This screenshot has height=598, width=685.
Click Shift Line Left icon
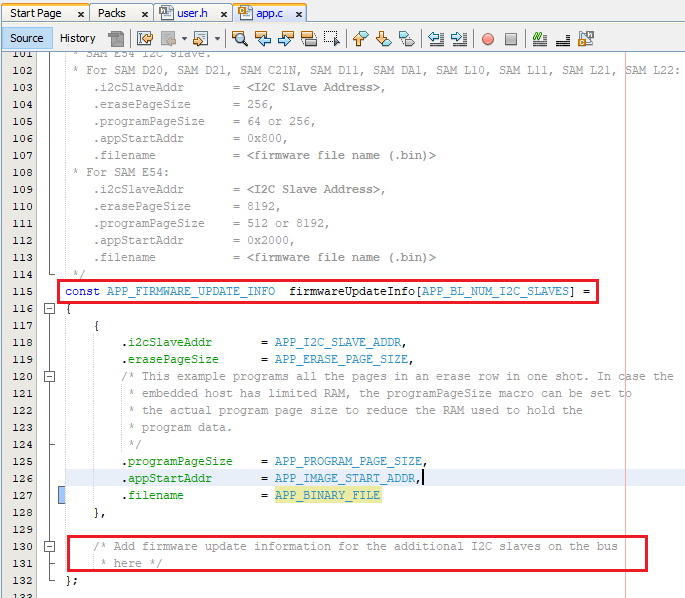click(436, 38)
